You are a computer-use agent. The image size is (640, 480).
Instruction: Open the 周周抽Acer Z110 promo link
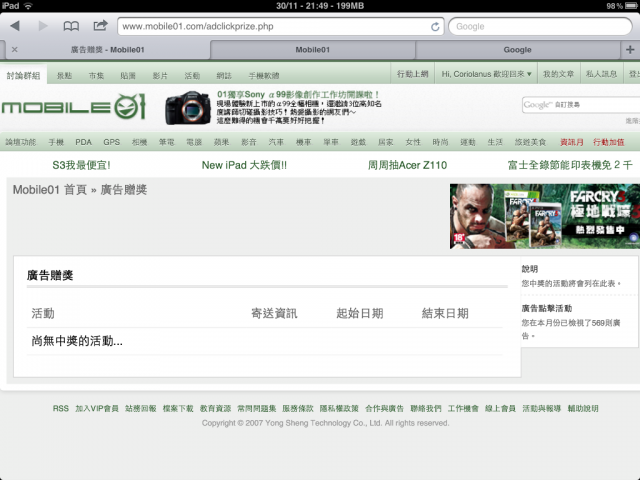(x=407, y=165)
